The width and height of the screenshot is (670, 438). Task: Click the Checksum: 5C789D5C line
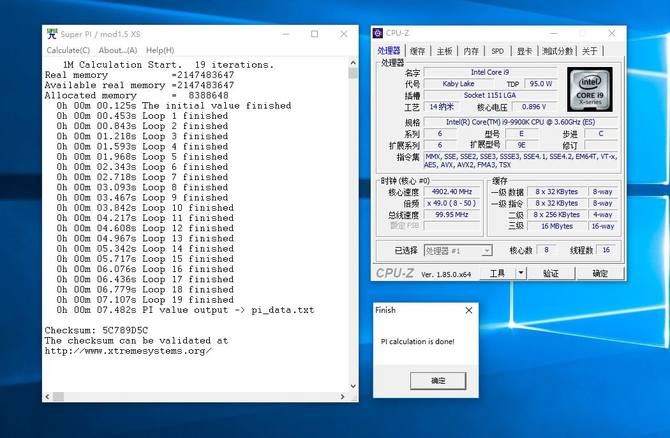(96, 330)
